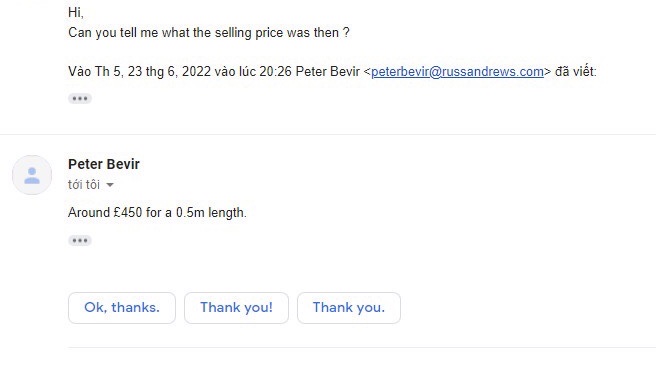Show trimmed content below the quoted header line
Image resolution: width=656 pixels, height=368 pixels.
(x=79, y=99)
